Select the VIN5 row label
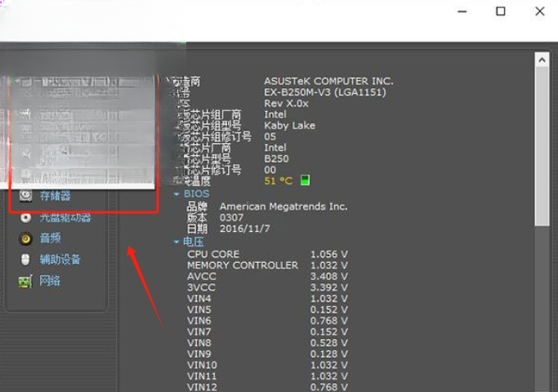The image size is (558, 392). pyautogui.click(x=199, y=310)
